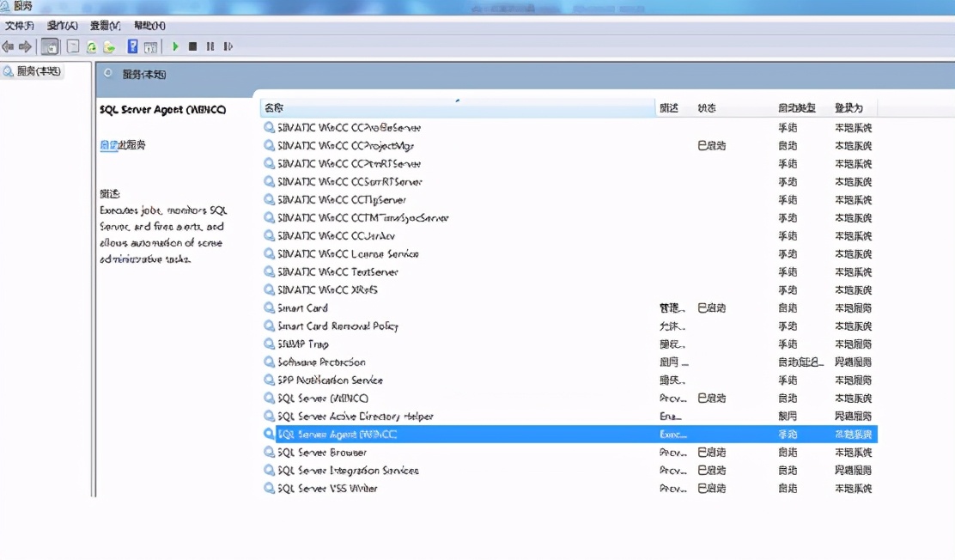The height and width of the screenshot is (560, 955).
Task: Click the Start Service toolbar icon
Action: (175, 46)
